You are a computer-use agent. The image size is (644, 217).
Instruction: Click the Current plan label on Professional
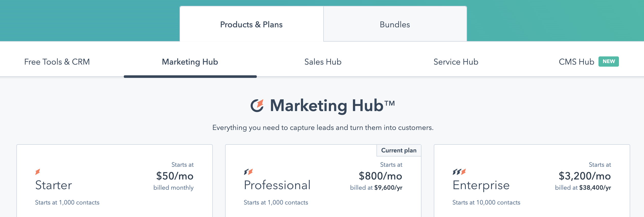point(398,150)
